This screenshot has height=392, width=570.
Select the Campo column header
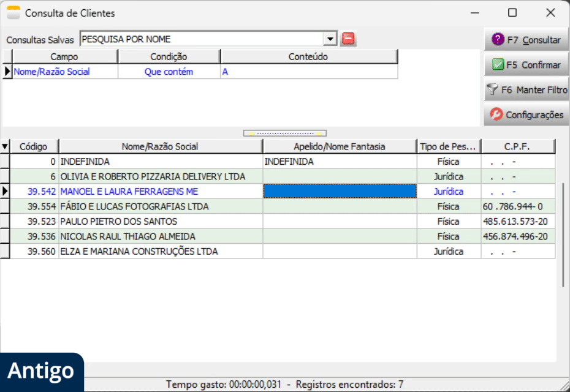(x=64, y=57)
